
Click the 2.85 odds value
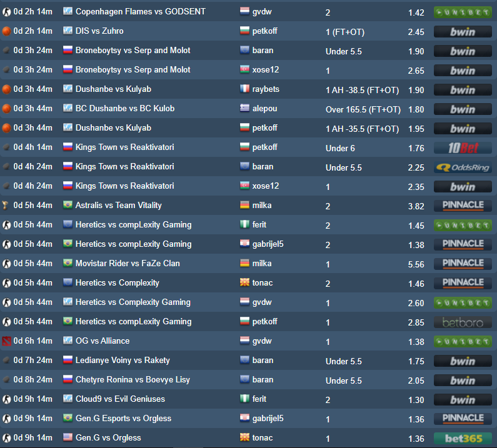[x=416, y=322]
